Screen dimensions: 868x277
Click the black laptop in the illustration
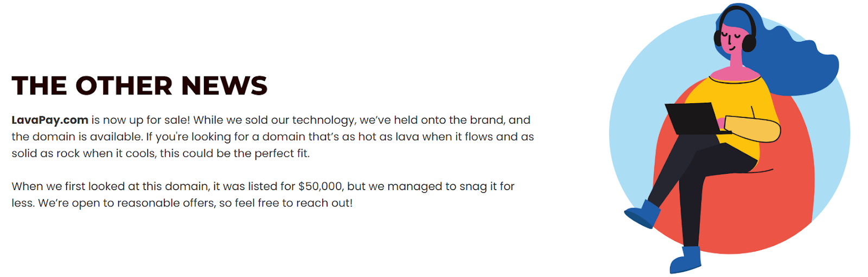click(x=692, y=118)
